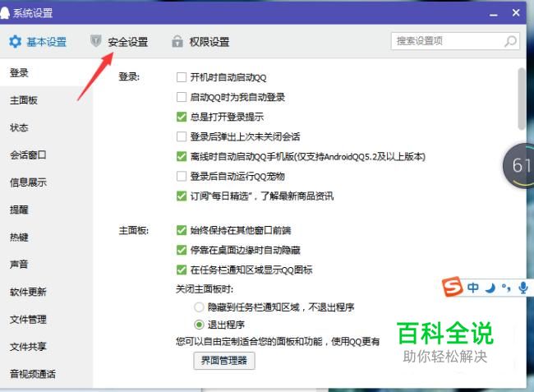Select 会话窗口 in the sidebar

(x=46, y=155)
